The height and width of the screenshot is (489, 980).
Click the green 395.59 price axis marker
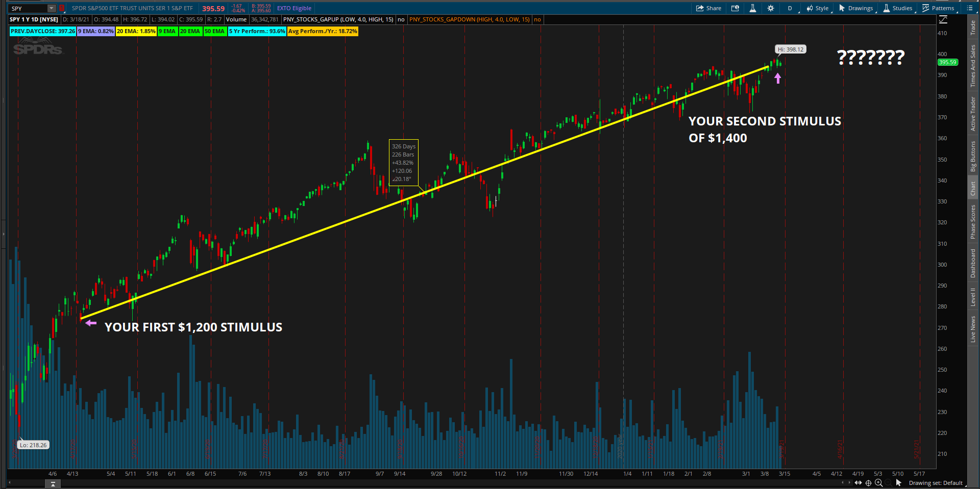pos(948,62)
